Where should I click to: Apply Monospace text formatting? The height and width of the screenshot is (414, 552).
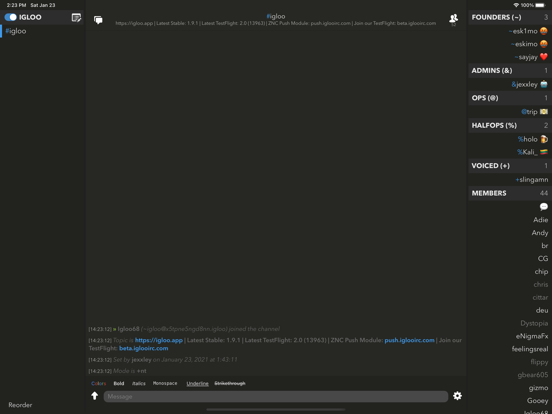point(165,383)
